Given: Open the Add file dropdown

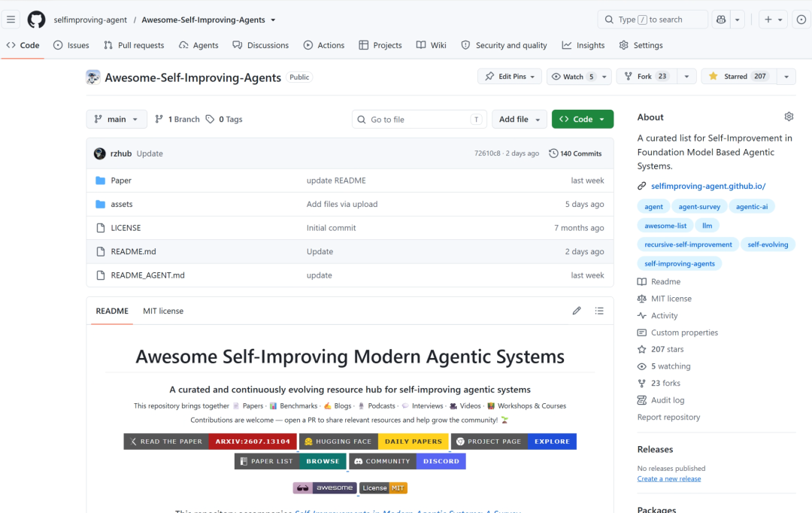Looking at the screenshot, I should pos(520,119).
